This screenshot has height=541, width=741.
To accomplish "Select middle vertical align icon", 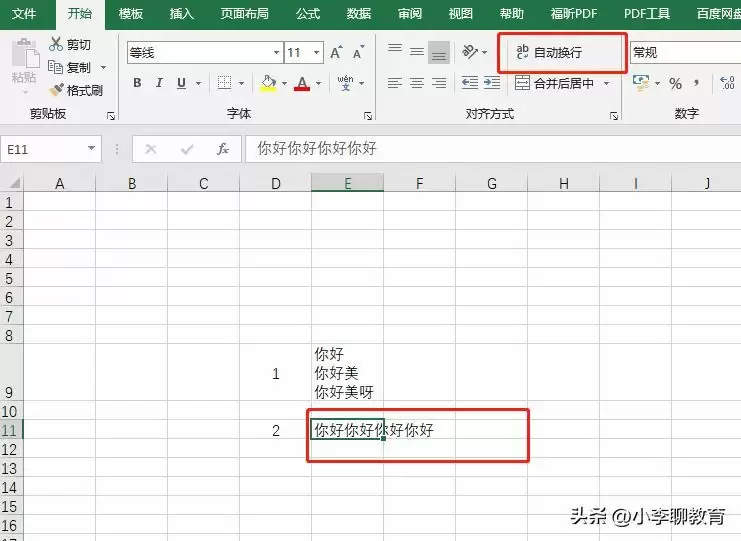I will [416, 52].
